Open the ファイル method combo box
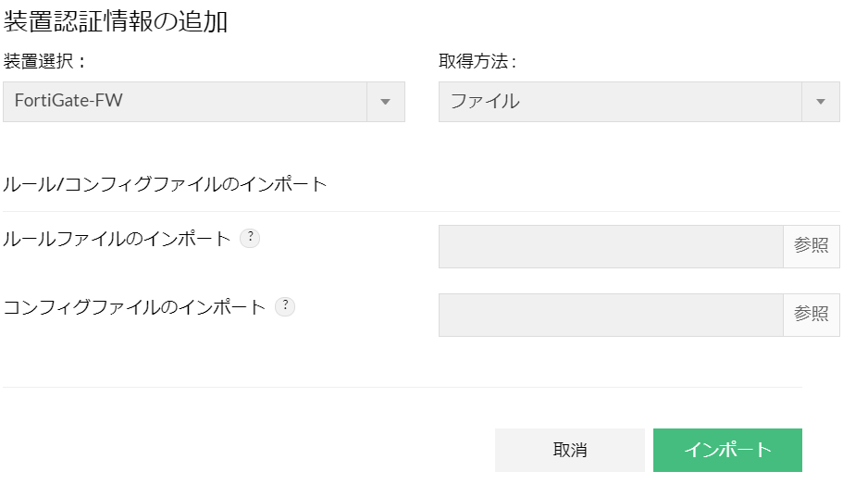The image size is (868, 484). (619, 102)
